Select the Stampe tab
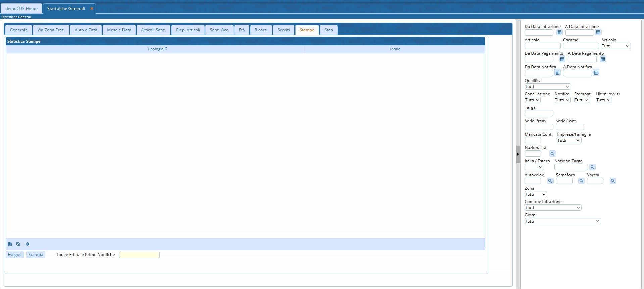Screen dimensions: 644x289 (x=307, y=30)
